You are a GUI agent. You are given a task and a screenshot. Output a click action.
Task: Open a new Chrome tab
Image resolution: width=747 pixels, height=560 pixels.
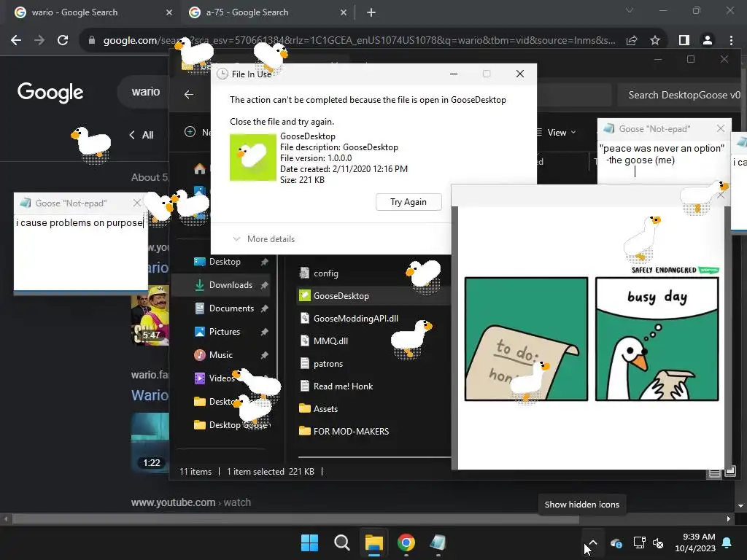coord(371,12)
